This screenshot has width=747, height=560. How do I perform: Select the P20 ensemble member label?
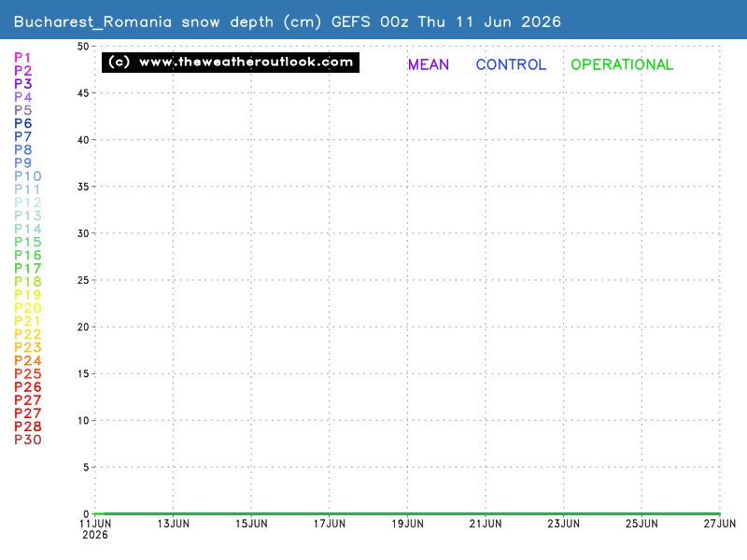click(x=28, y=308)
